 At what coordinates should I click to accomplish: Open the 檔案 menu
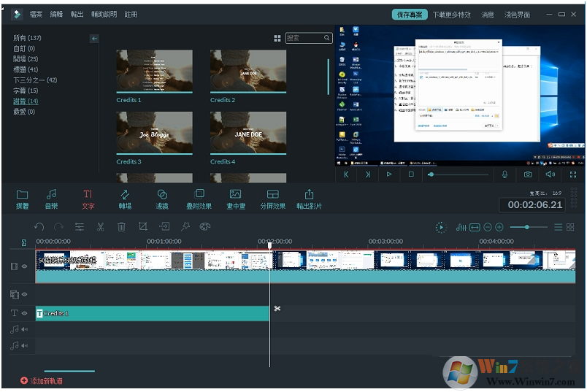pyautogui.click(x=36, y=15)
